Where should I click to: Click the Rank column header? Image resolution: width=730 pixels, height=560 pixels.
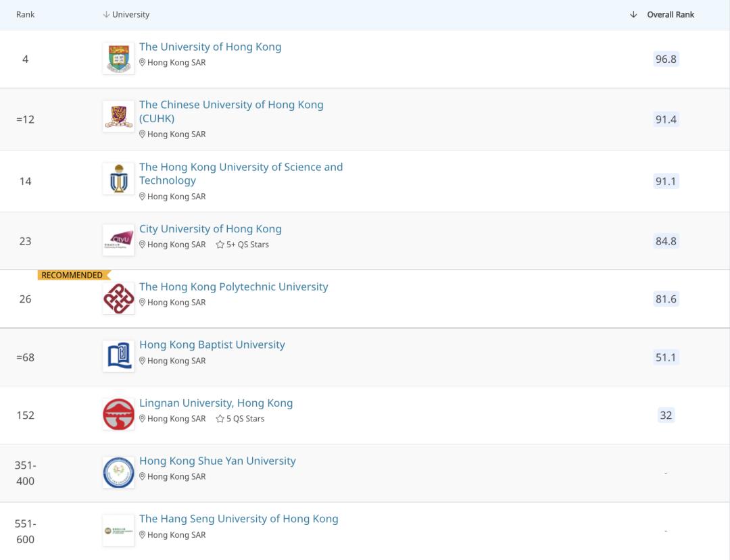coord(25,14)
